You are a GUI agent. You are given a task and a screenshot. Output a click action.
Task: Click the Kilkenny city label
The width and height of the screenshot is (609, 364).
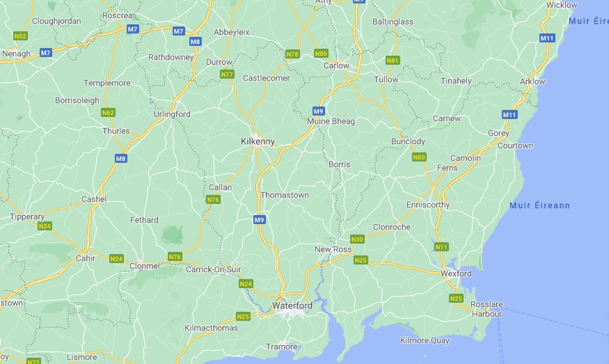pyautogui.click(x=258, y=141)
